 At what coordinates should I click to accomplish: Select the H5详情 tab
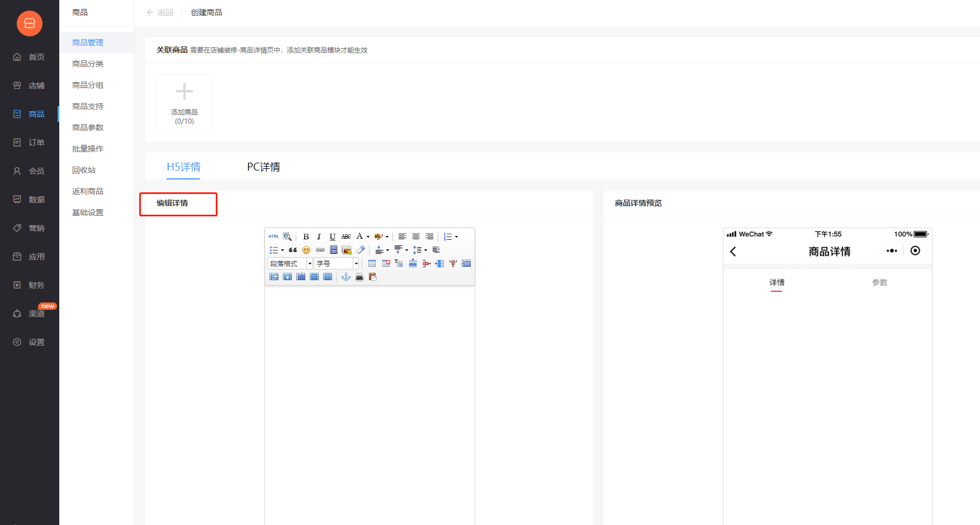[x=183, y=167]
